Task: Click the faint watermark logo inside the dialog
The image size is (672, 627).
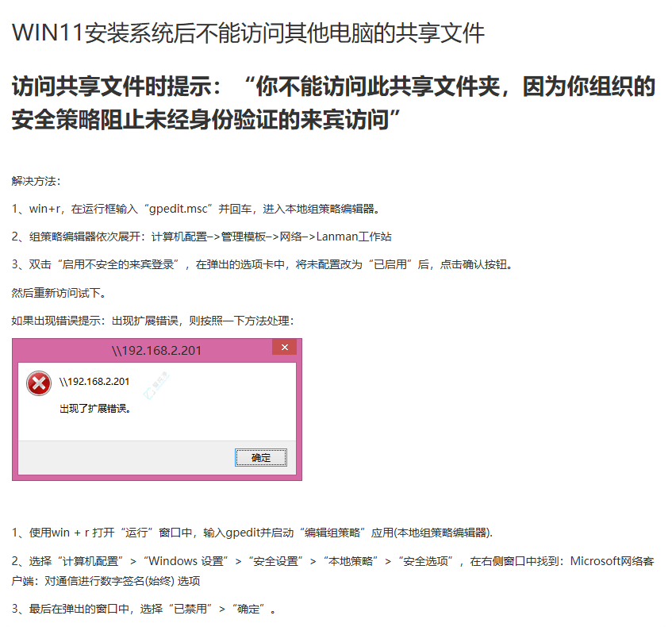Action: [x=156, y=385]
